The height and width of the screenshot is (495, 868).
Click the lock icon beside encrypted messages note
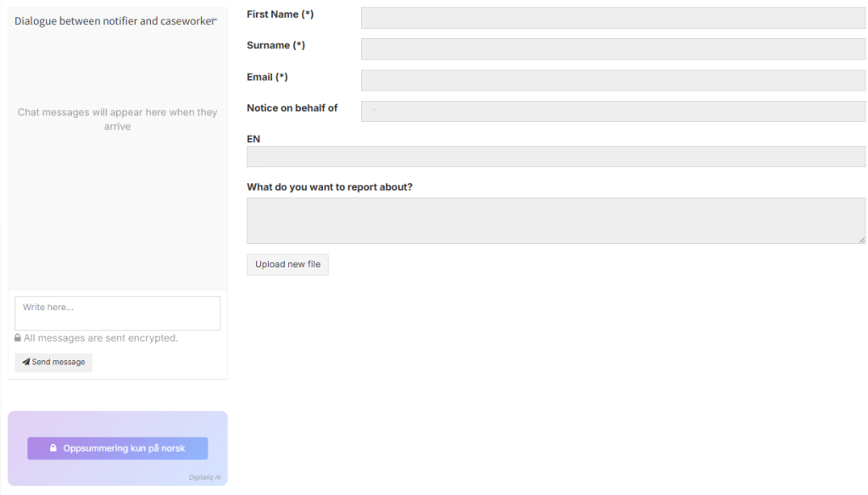pos(18,338)
